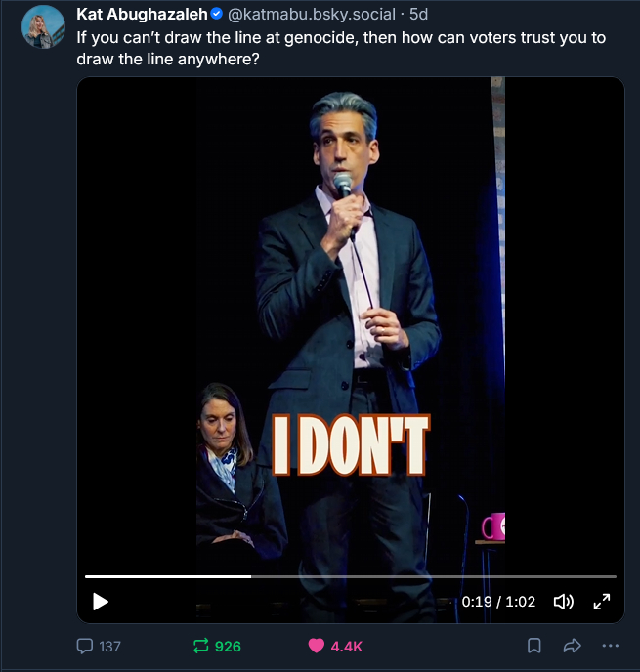The image size is (640, 672).
Task: Enter fullscreen video mode
Action: point(602,602)
